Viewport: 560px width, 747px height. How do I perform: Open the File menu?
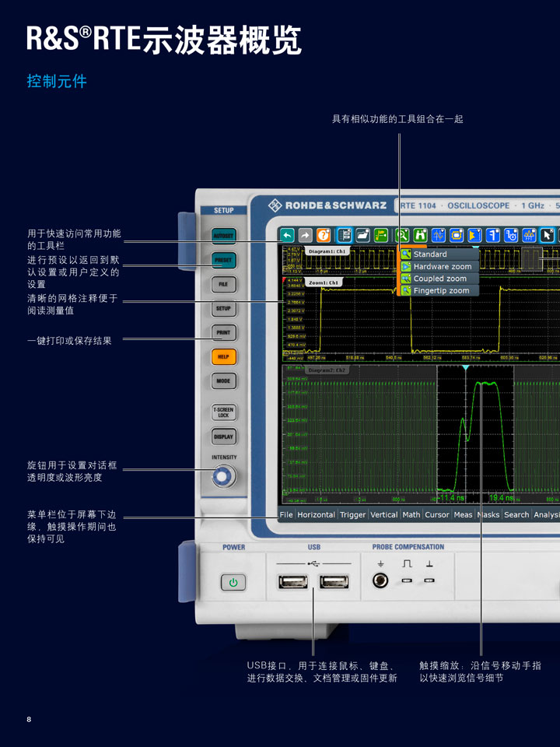coord(286,514)
